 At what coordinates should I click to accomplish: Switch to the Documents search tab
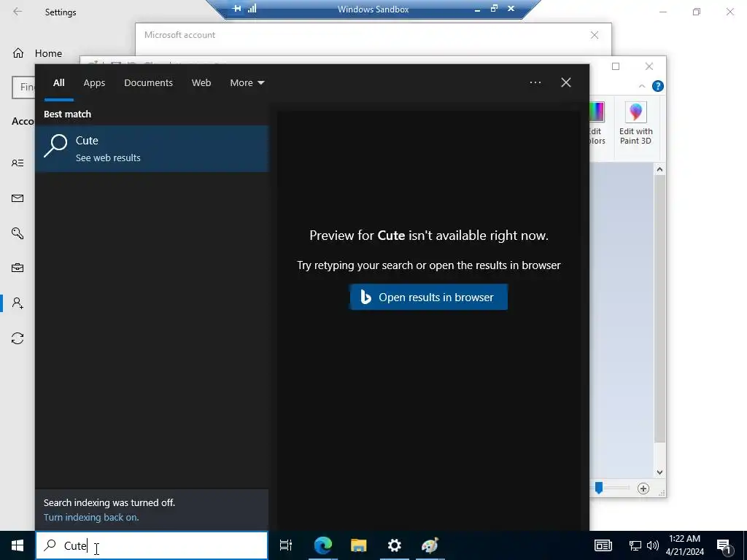click(148, 83)
